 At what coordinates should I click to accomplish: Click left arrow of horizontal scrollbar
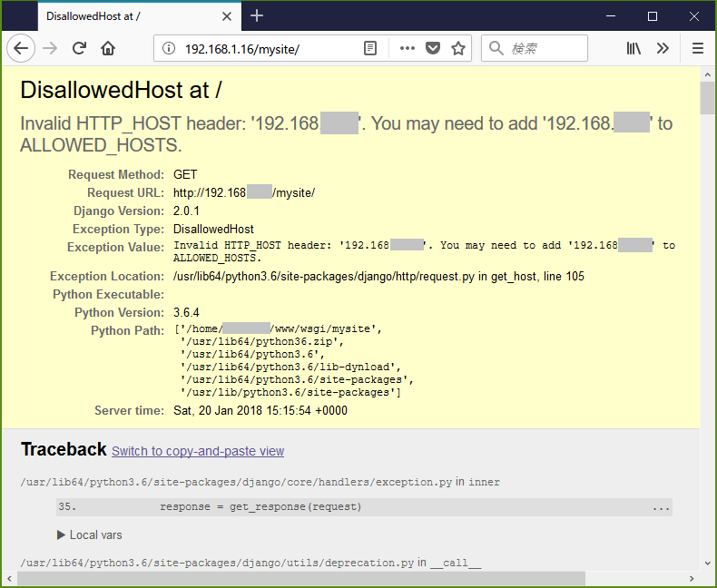point(9,578)
